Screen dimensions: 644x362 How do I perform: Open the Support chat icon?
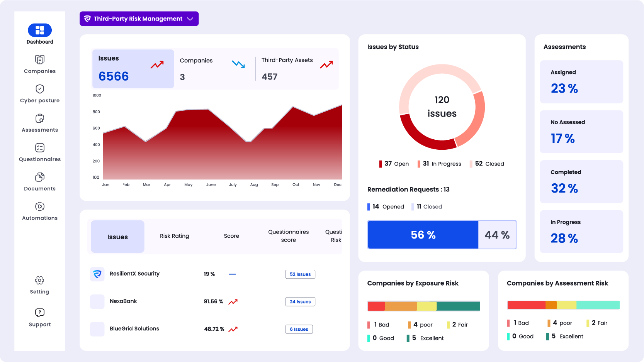[40, 313]
